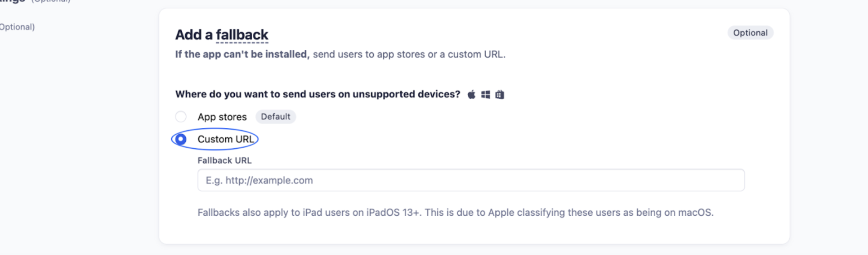
Task: Open the dotted-underlined "fallback" term
Action: point(242,35)
